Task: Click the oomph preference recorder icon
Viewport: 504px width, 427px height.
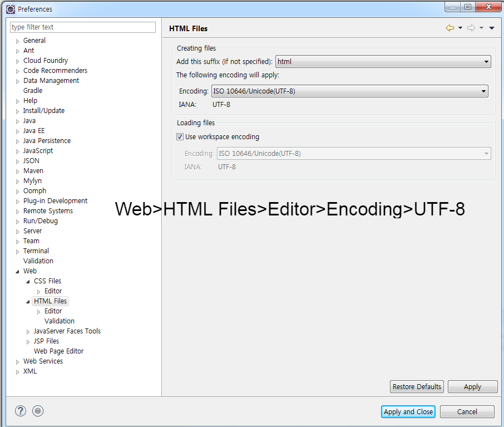Action: pyautogui.click(x=38, y=411)
